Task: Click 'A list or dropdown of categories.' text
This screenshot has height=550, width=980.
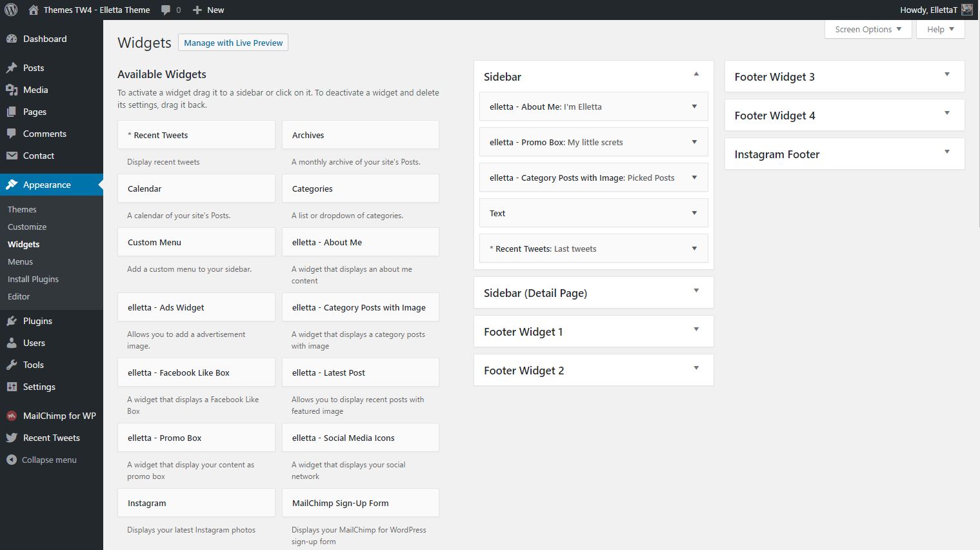Action: 347,216
